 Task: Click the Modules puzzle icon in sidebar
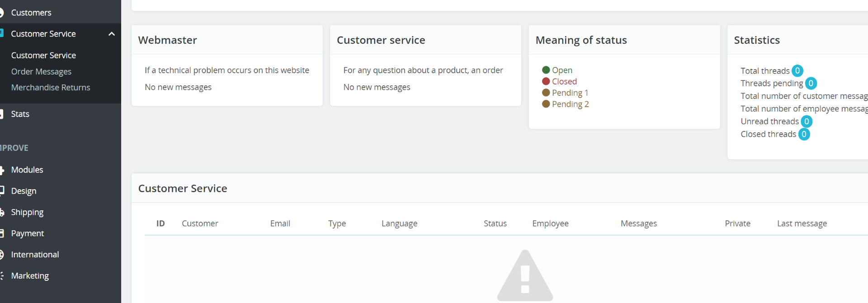(2, 170)
